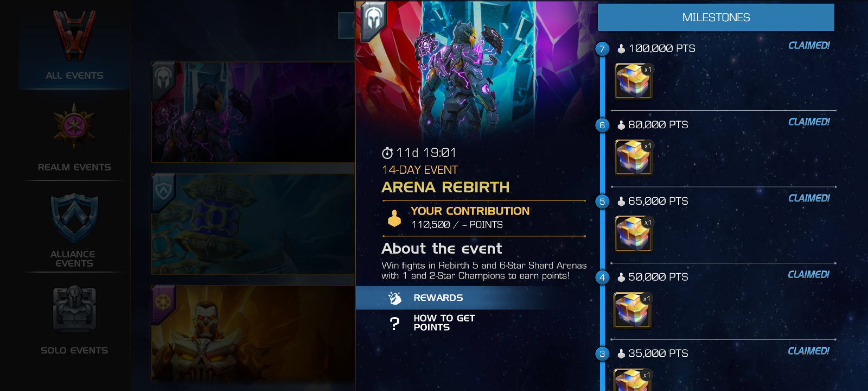Screen dimensions: 868x391
Task: Open the All Events category icon
Action: (74, 35)
